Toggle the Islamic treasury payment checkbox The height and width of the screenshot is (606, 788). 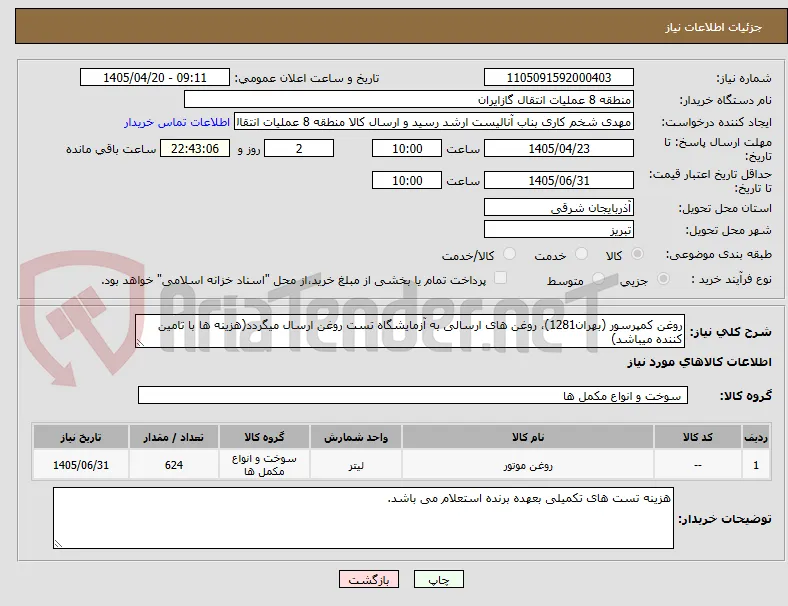click(501, 278)
